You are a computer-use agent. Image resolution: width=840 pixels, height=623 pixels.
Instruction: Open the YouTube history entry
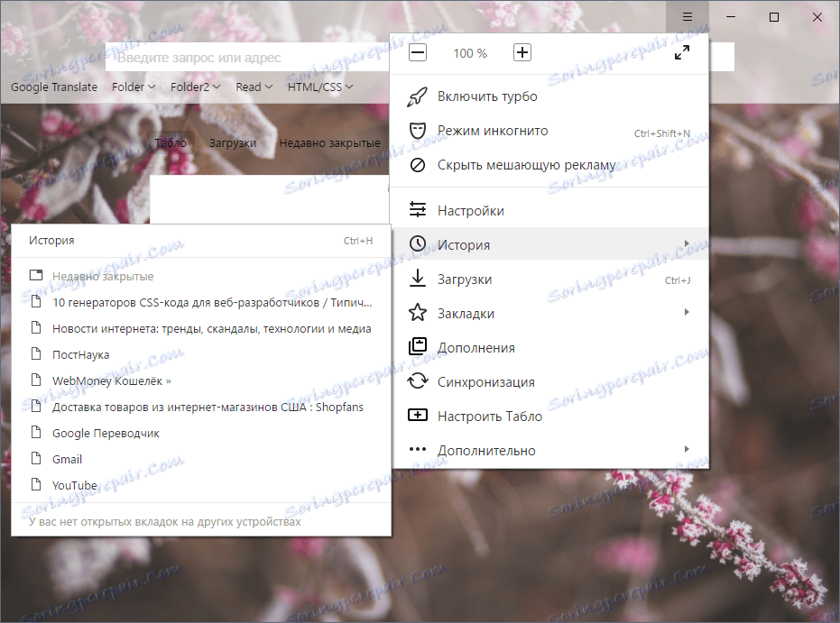click(x=74, y=485)
